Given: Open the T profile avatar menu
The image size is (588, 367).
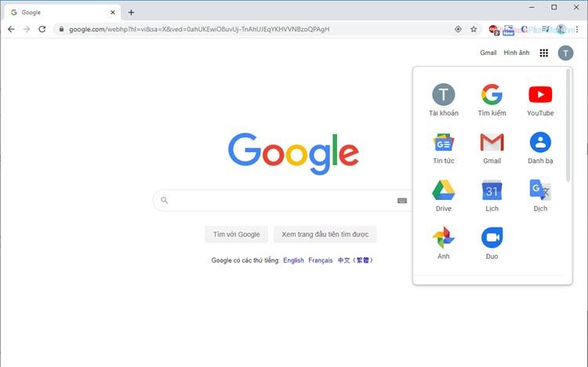Looking at the screenshot, I should (x=565, y=53).
